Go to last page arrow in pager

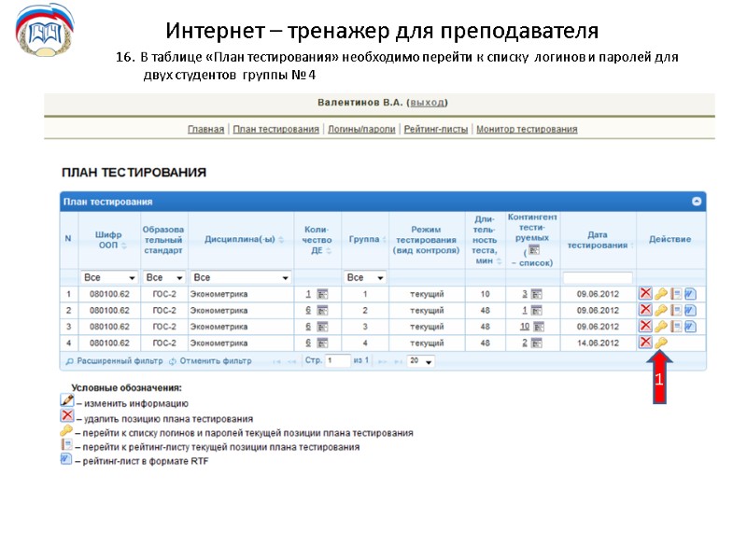click(398, 361)
